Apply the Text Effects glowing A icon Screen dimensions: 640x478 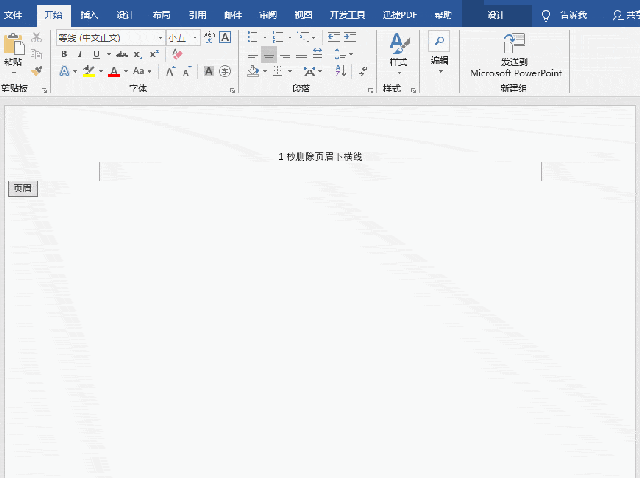click(x=64, y=71)
